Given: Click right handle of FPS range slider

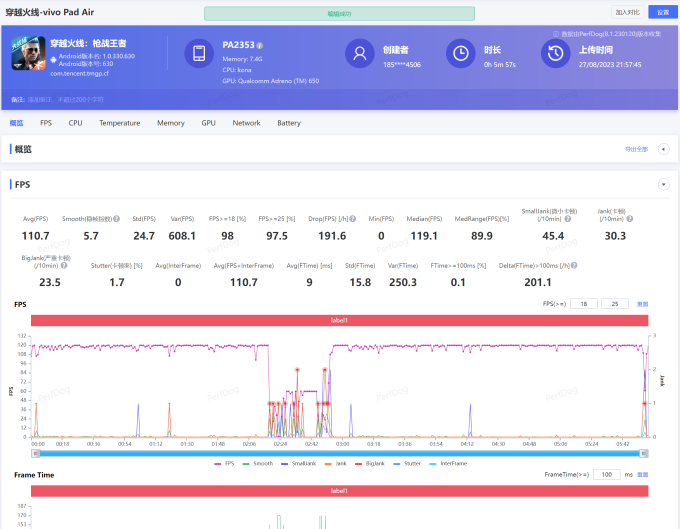Looking at the screenshot, I should [644, 454].
